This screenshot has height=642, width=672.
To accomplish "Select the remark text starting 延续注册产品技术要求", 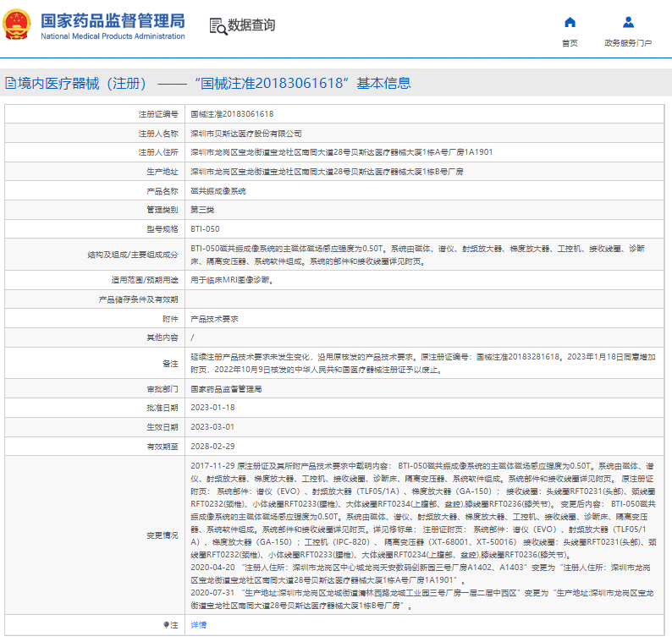I will click(423, 363).
